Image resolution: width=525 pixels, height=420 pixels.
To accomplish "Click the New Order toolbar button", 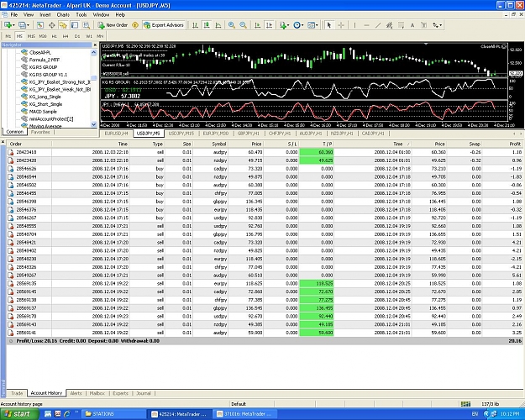I will tap(113, 25).
